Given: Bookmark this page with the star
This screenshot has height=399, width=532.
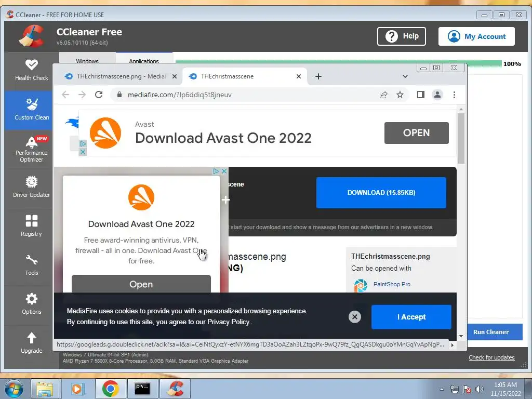Looking at the screenshot, I should pos(400,95).
